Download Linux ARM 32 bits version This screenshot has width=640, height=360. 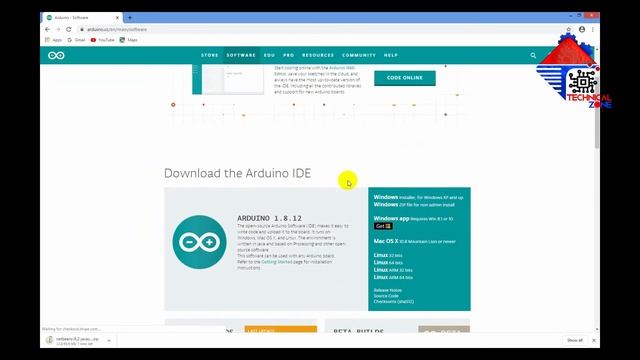(x=393, y=270)
